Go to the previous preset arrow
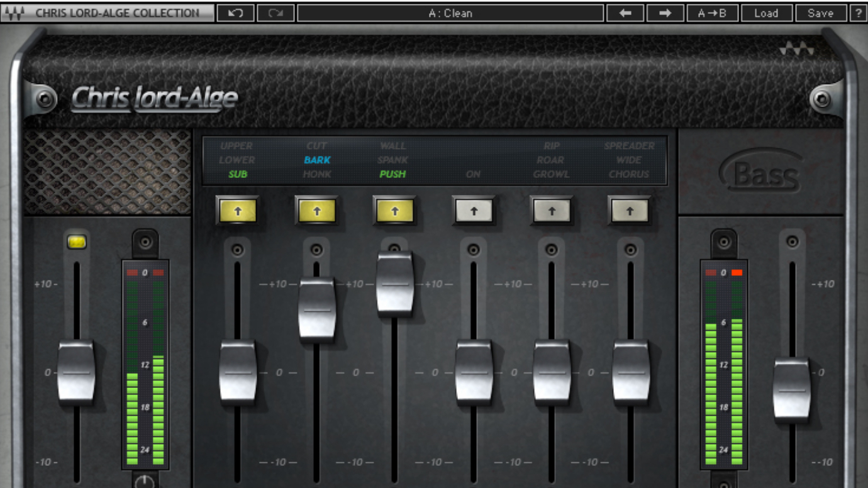The width and height of the screenshot is (868, 488). [625, 13]
